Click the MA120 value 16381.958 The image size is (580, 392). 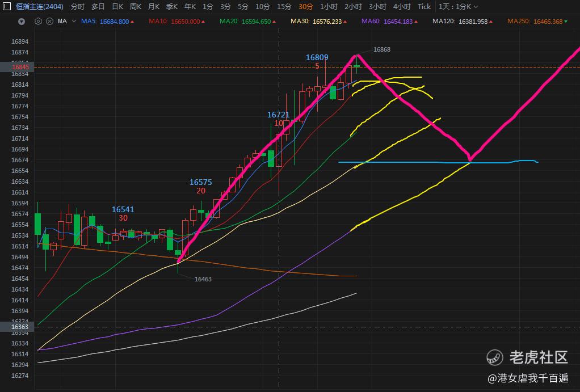(x=473, y=22)
